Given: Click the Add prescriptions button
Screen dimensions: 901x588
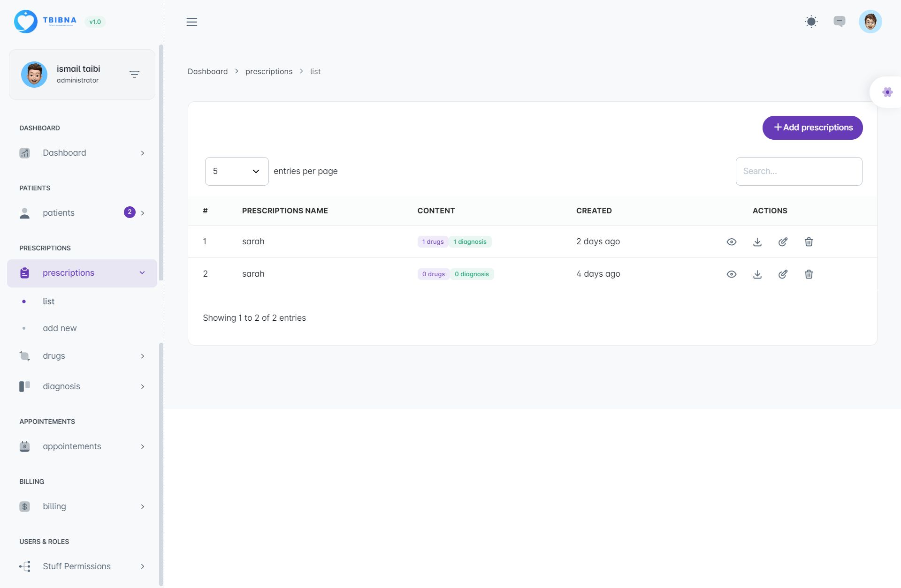Looking at the screenshot, I should click(x=812, y=128).
